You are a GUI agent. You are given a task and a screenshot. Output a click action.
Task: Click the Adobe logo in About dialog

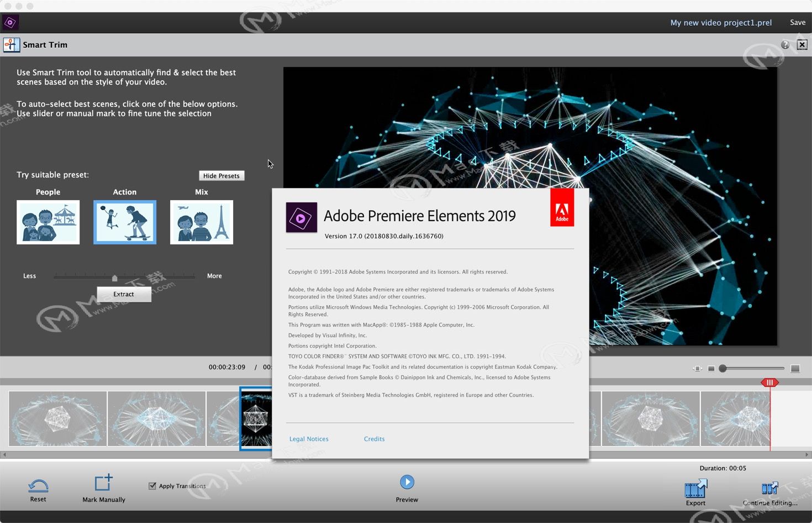point(562,207)
